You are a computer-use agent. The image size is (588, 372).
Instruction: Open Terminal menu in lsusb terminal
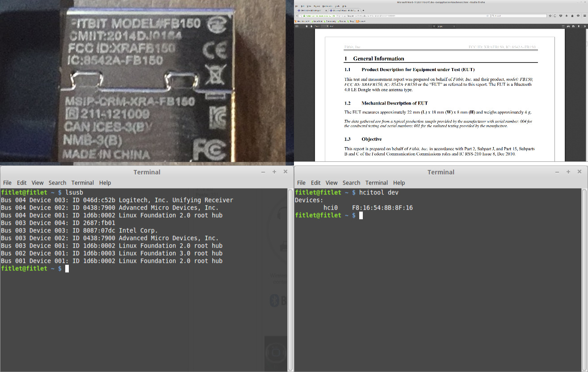83,182
